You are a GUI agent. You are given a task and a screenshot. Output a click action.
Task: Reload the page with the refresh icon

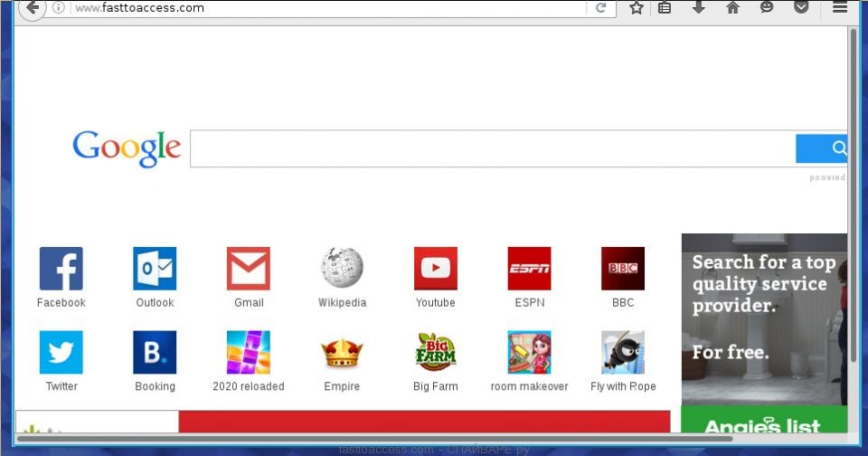point(600,8)
